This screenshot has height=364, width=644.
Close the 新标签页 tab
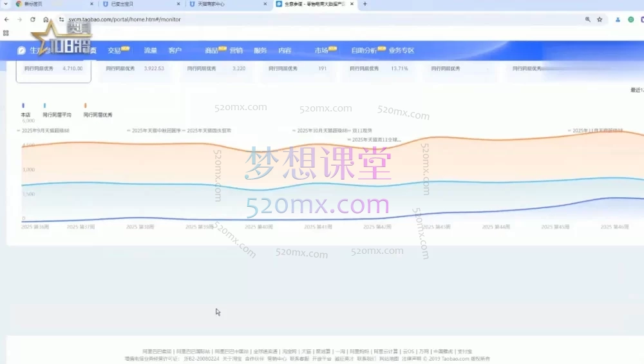91,4
